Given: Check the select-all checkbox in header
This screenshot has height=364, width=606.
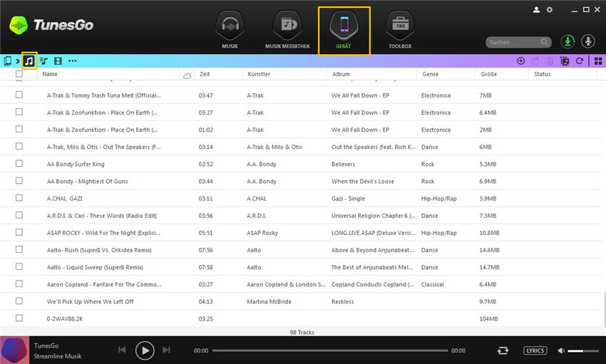Looking at the screenshot, I should (19, 74).
